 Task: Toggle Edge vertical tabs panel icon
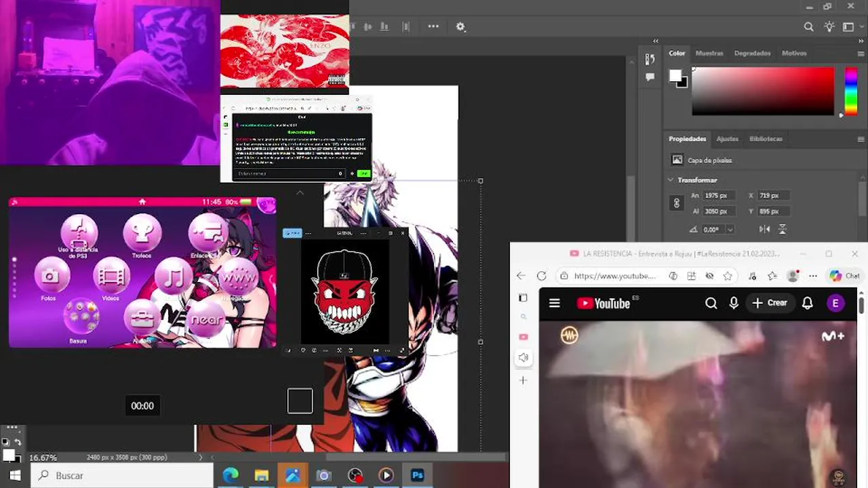pos(523,298)
